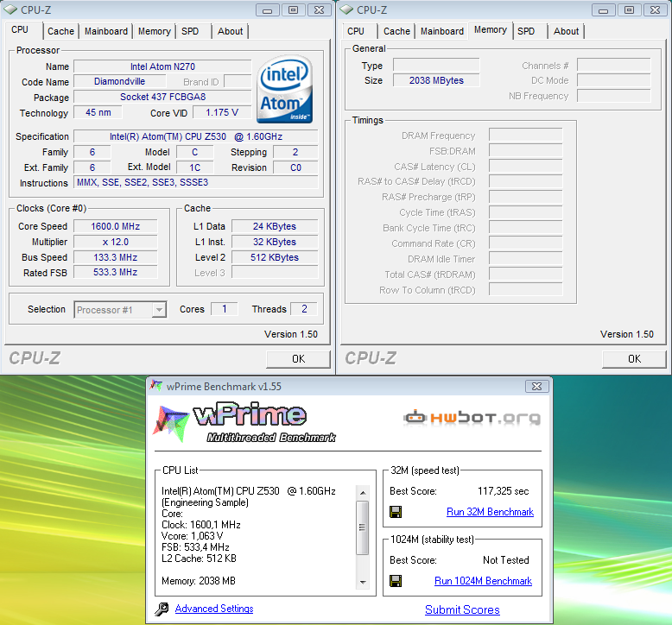The image size is (672, 625).
Task: Open Cache tab in right CPU-Z window
Action: [396, 31]
